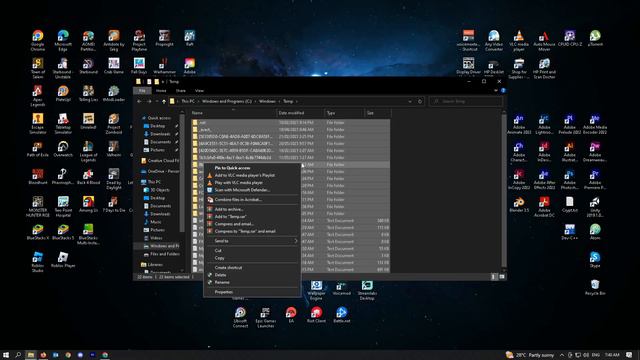Viewport: 640px width, 360px height.
Task: Select the Adobe Animate 2022 desktop icon
Action: [x=519, y=124]
